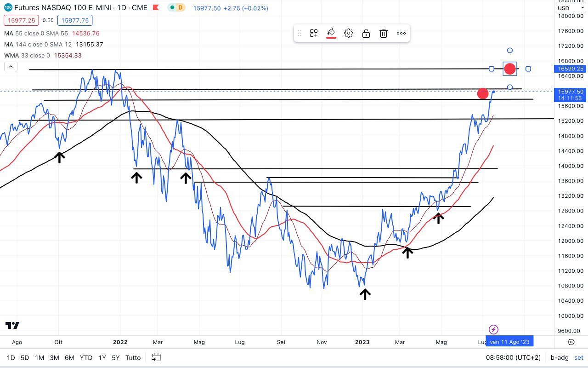
Task: Click the round handle below the selected circle
Action: click(x=510, y=87)
